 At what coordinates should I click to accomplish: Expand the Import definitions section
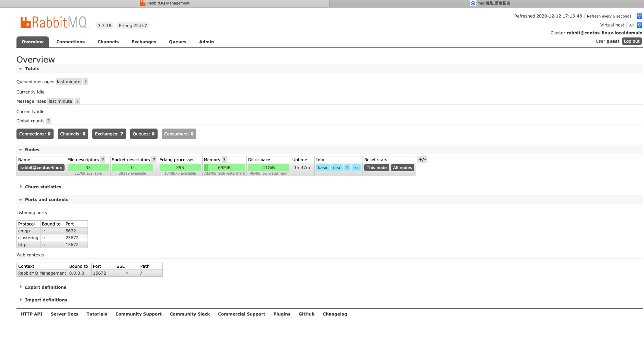pos(43,300)
